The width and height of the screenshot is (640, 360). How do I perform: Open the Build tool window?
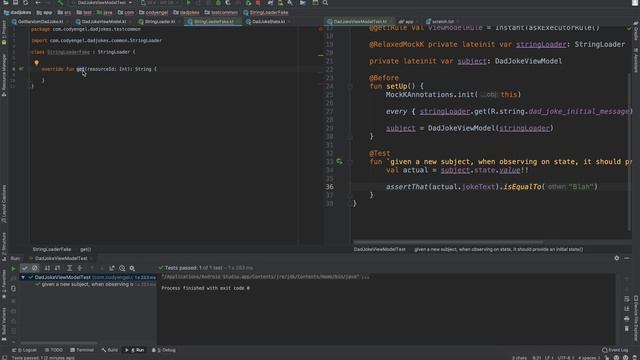point(110,350)
